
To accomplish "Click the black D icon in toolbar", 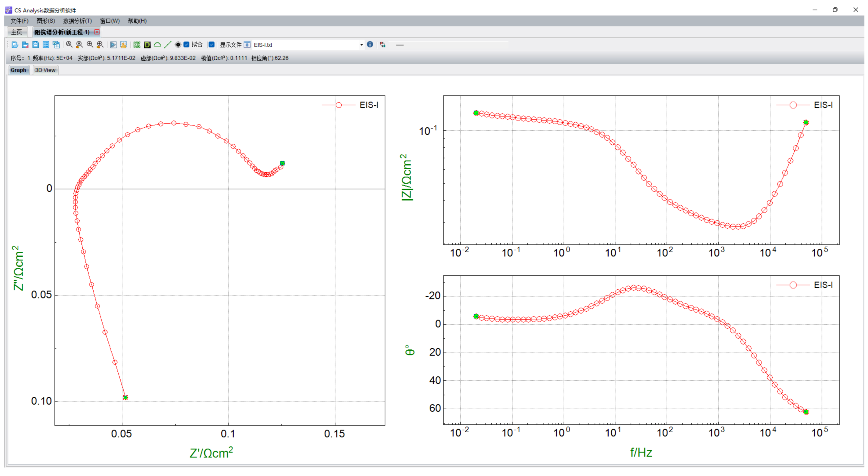I will (x=147, y=45).
